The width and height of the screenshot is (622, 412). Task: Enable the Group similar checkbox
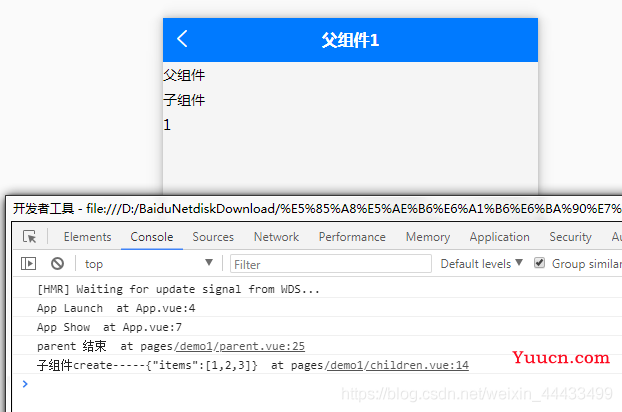point(540,263)
